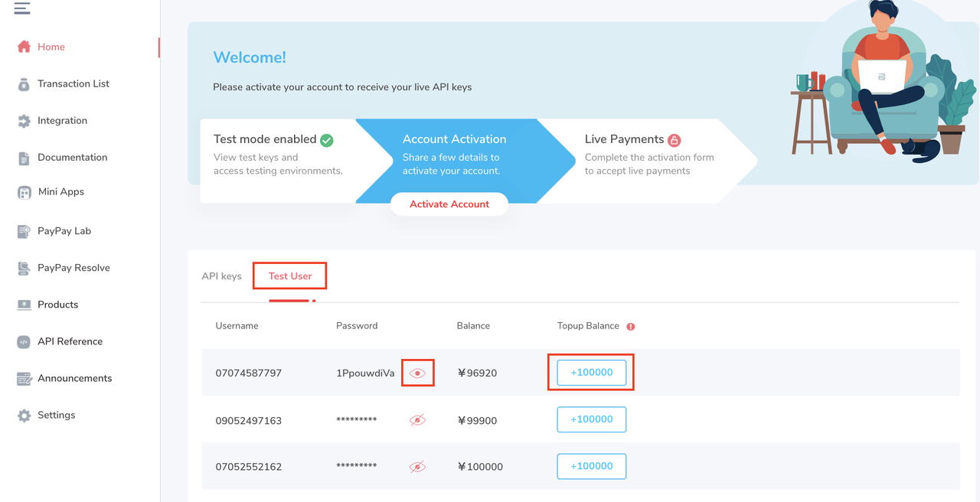The height and width of the screenshot is (502, 980).
Task: Select the Test User tab
Action: 290,276
